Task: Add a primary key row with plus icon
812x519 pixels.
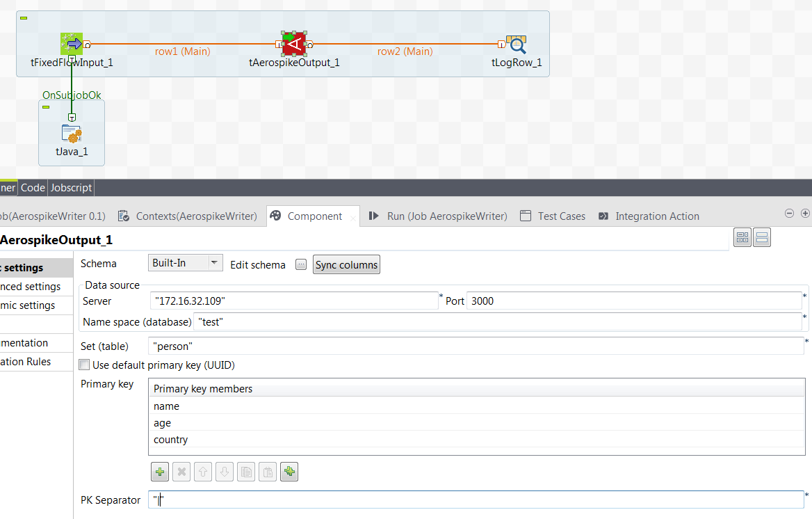Action: [160, 472]
